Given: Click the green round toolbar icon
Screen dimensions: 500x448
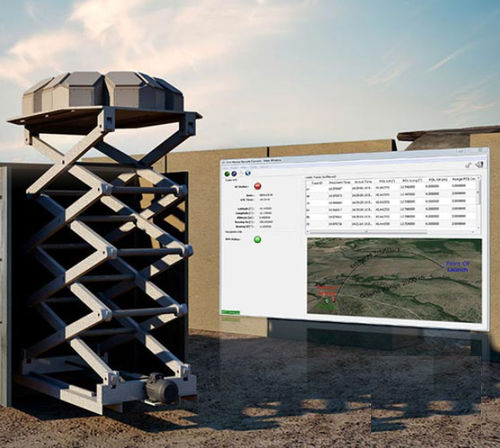Looking at the screenshot, I should click(227, 174).
